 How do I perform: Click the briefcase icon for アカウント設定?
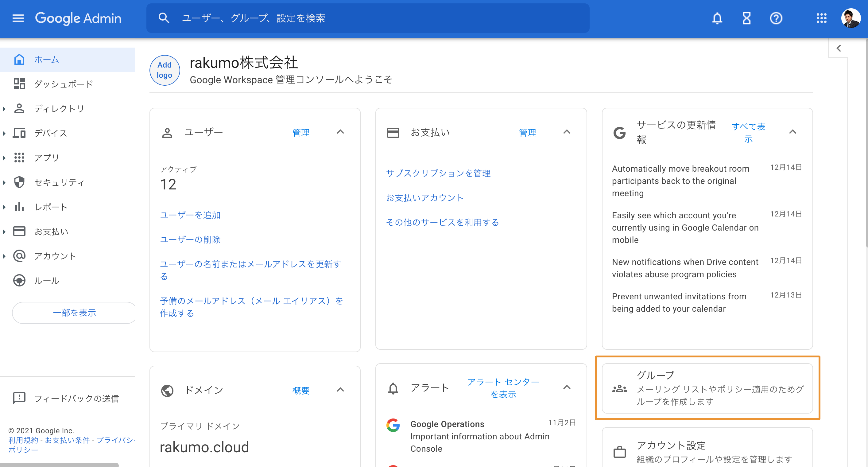click(x=619, y=452)
